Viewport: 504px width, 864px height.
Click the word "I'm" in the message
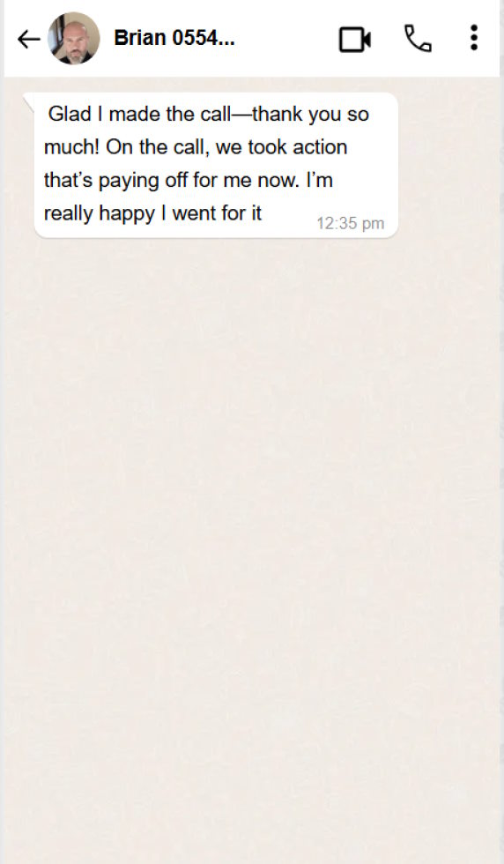[320, 180]
